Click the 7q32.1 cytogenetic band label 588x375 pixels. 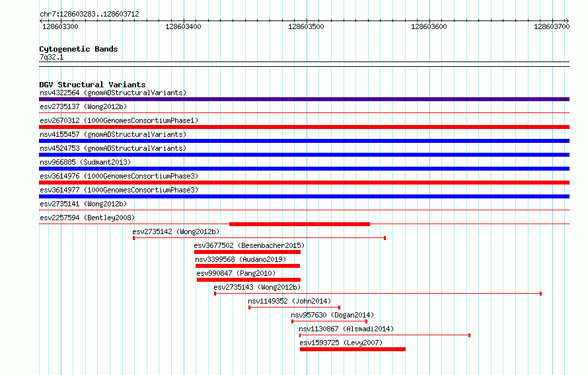tap(52, 57)
